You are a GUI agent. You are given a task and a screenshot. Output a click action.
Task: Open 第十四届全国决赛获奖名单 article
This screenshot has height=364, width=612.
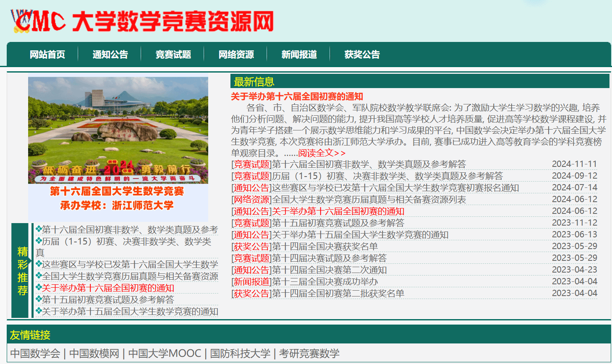(x=325, y=247)
